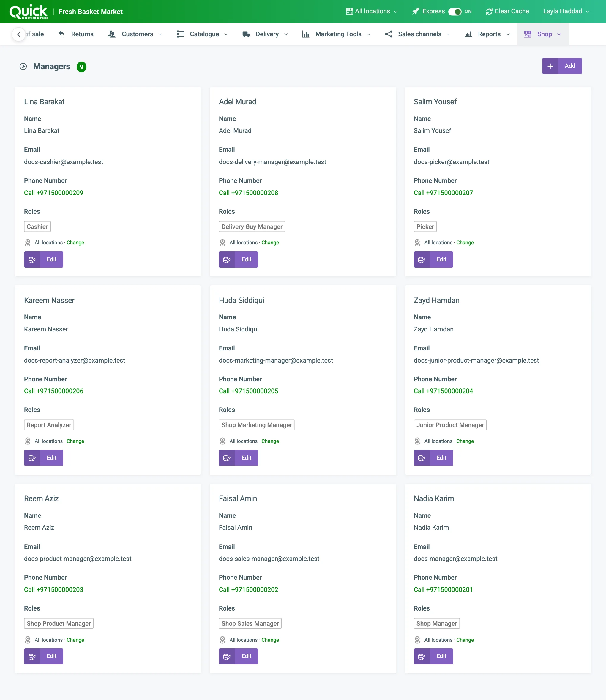Open the Sales channels menu
Image resolution: width=606 pixels, height=700 pixels.
(x=418, y=34)
